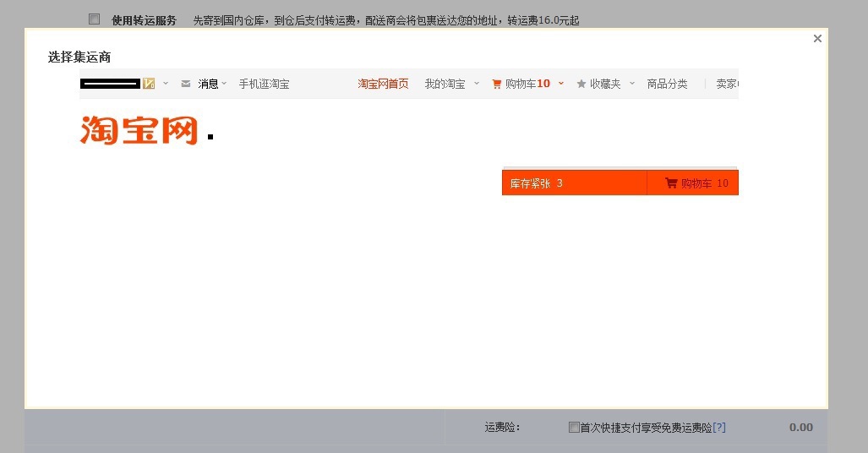Open 商品分类 category menu
Screen dimensions: 868x453
[667, 84]
